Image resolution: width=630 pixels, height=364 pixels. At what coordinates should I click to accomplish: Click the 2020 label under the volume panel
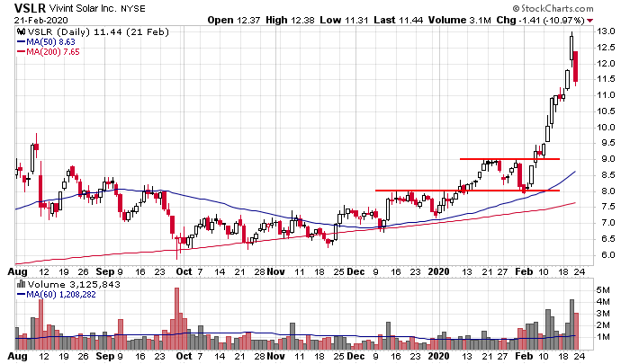coord(438,356)
